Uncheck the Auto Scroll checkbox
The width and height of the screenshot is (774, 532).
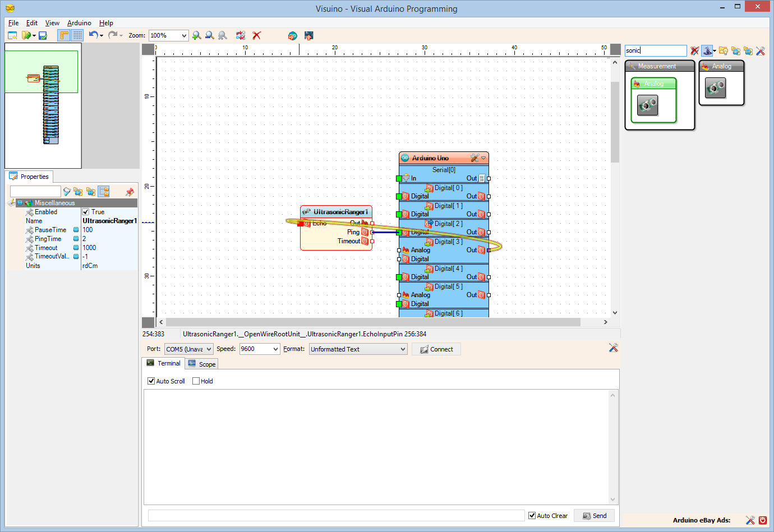tap(151, 381)
